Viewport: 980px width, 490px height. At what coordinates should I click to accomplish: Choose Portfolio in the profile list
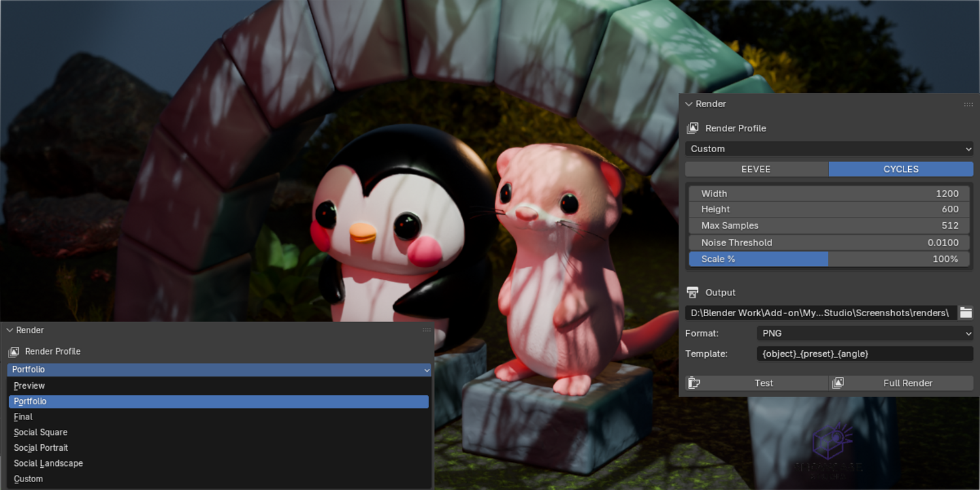[x=219, y=401]
